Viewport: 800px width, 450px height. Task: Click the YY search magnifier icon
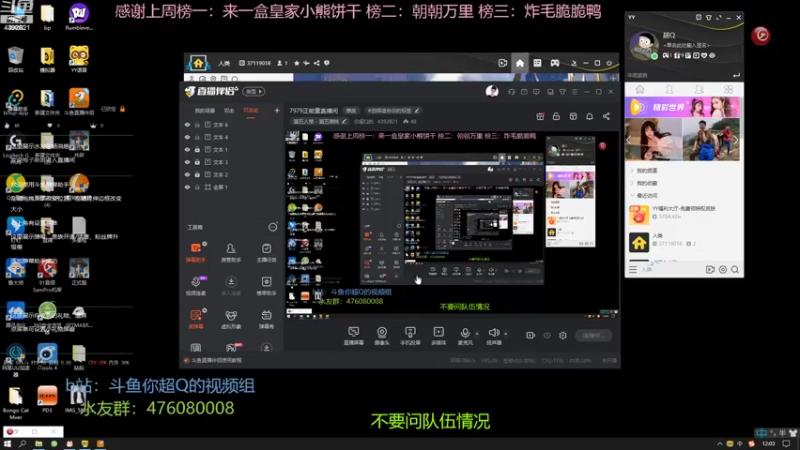[x=735, y=269]
